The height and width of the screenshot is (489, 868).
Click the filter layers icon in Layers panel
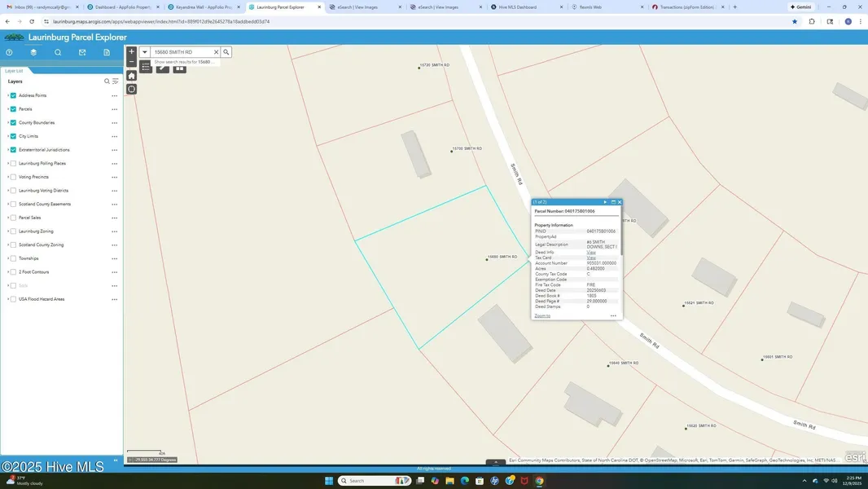tap(116, 81)
